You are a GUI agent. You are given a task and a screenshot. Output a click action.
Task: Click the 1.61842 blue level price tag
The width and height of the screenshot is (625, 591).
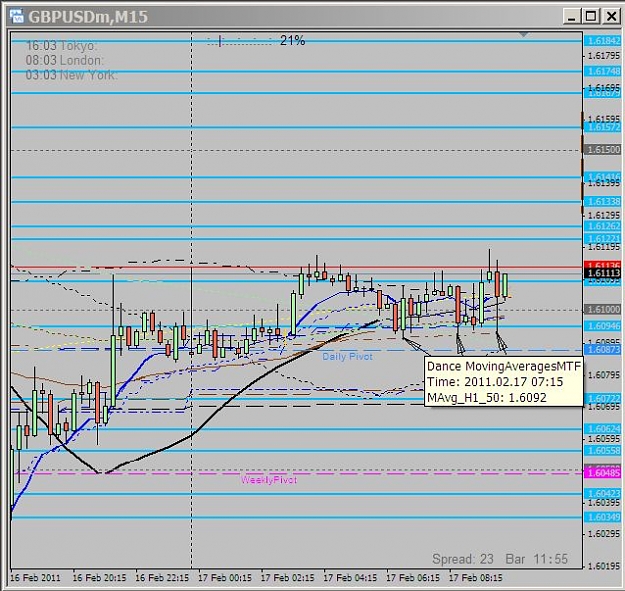click(x=603, y=41)
